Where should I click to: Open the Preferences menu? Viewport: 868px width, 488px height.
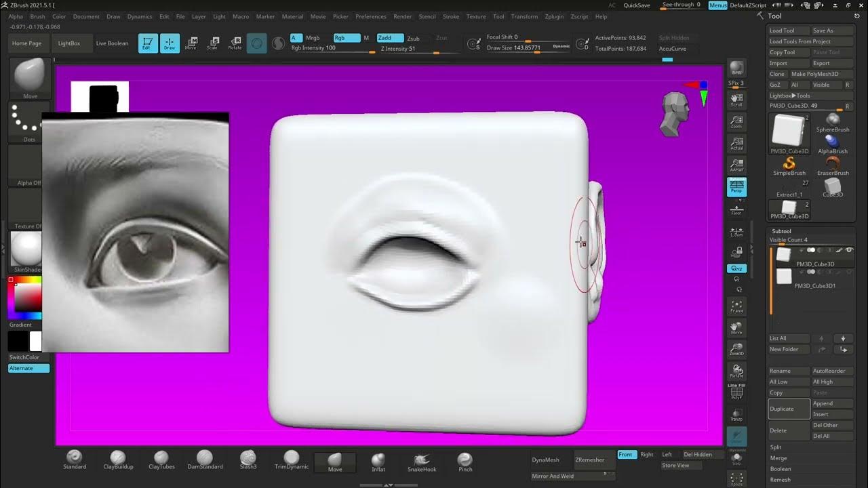tap(371, 16)
